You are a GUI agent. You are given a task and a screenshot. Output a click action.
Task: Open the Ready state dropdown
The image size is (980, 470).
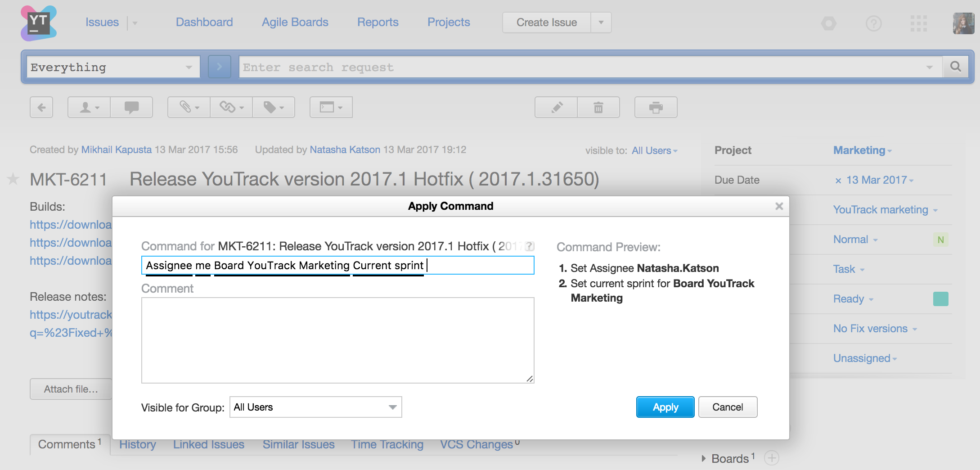853,299
